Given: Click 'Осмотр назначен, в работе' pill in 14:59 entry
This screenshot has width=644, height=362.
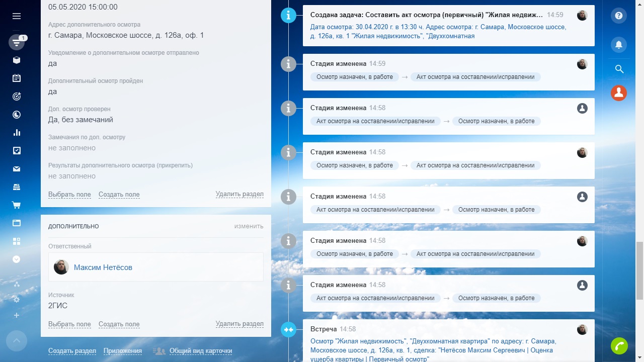Looking at the screenshot, I should point(355,77).
